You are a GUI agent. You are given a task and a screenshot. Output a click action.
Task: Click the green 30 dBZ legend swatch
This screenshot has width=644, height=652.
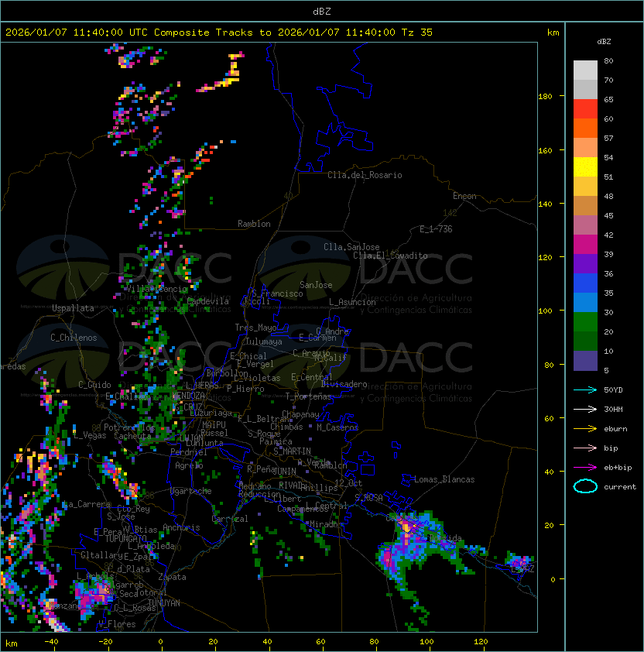coord(585,321)
